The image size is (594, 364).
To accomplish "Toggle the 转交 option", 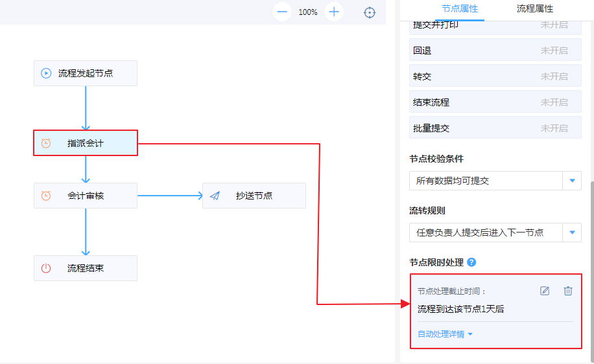I will [x=554, y=76].
